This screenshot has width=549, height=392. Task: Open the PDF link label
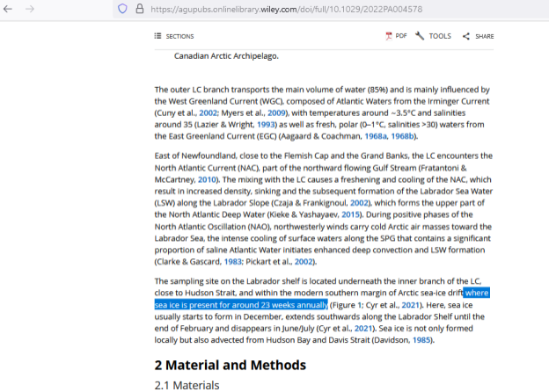pos(401,36)
